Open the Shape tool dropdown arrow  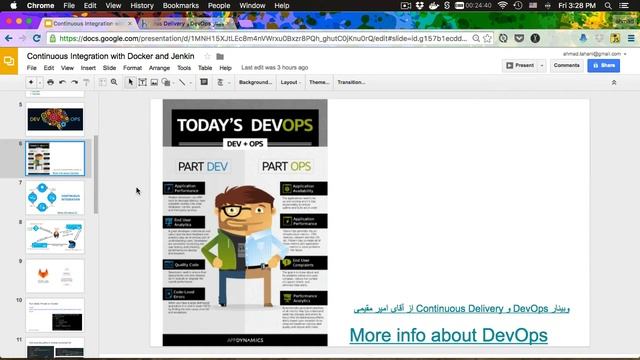coord(173,83)
